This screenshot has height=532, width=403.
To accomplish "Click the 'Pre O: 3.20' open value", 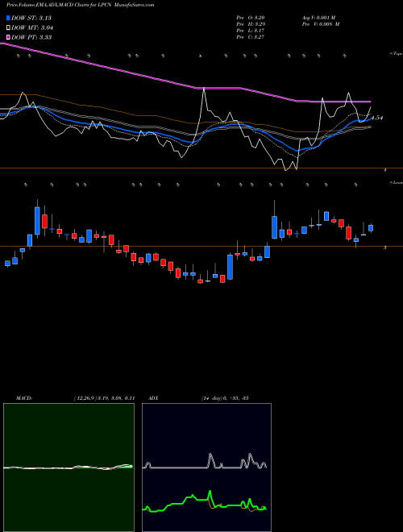I will click(x=250, y=18).
